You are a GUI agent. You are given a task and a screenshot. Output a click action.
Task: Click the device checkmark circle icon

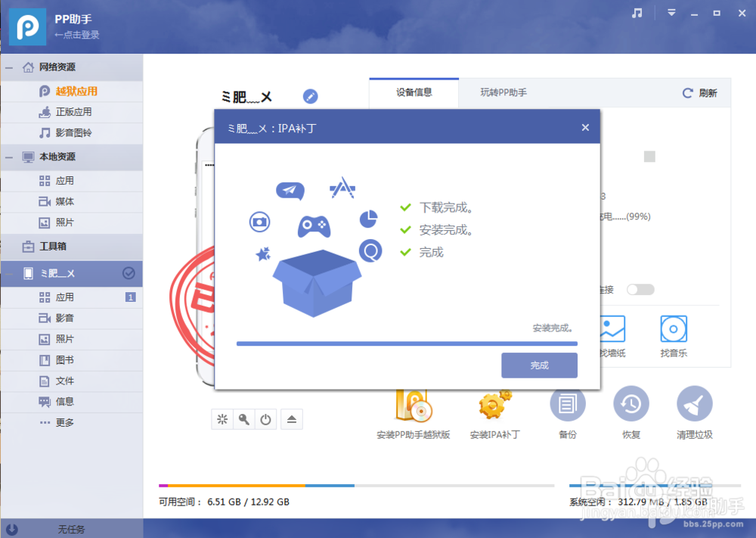[129, 274]
